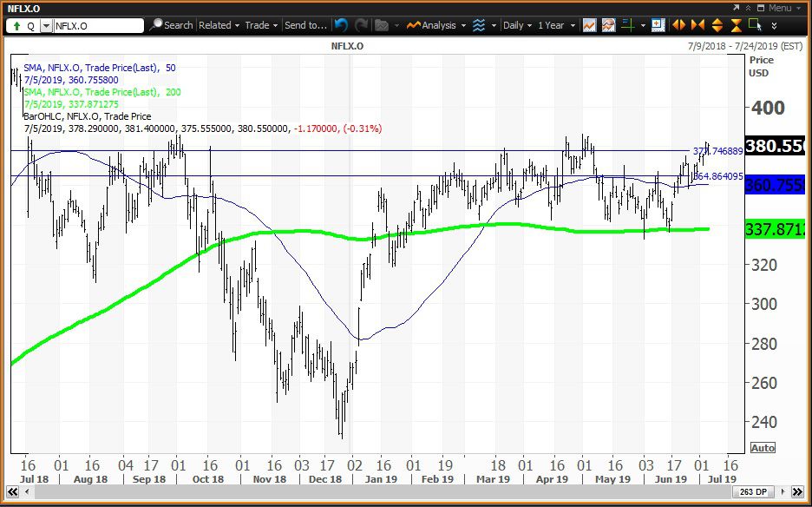The height and width of the screenshot is (507, 812).
Task: Click the chart template folder icon
Action: 382,25
